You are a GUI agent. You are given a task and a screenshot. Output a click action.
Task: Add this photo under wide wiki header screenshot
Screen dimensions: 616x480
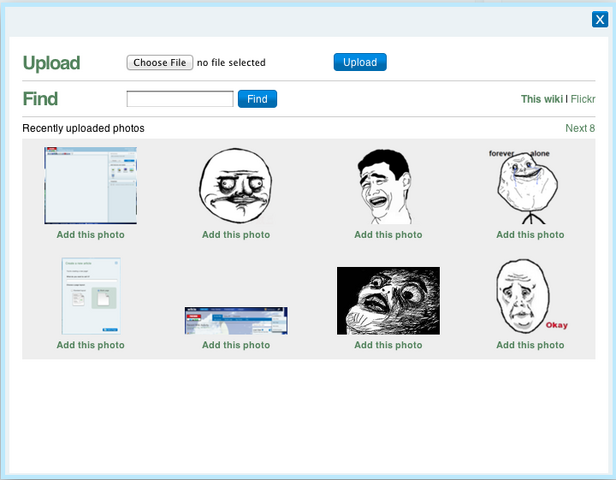click(x=236, y=345)
